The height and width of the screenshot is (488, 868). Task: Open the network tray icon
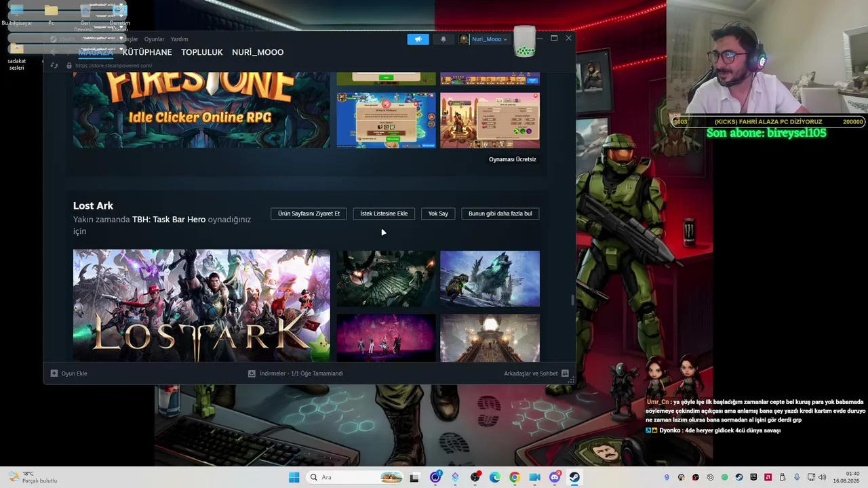tap(811, 477)
